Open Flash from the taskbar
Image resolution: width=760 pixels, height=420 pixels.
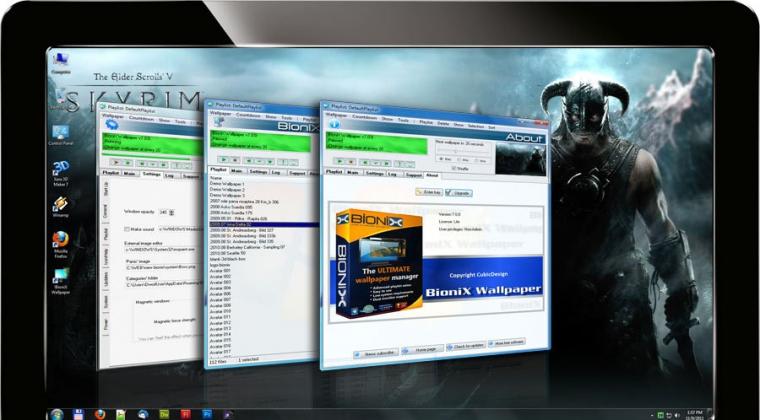point(185,415)
